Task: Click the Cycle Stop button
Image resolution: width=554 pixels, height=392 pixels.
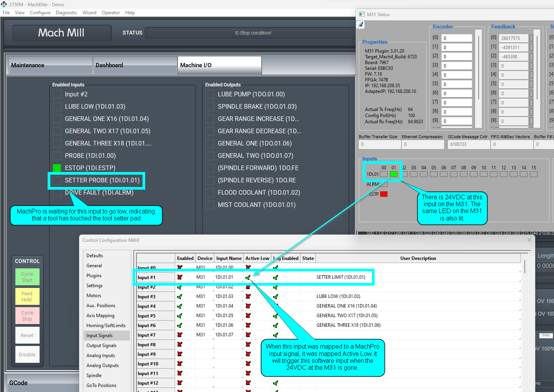Action: pos(27,316)
